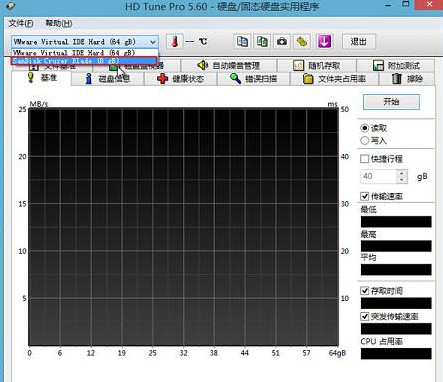This screenshot has height=382, width=443.
Task: Click the light bulb icon on 基准 tab
Action: point(31,77)
